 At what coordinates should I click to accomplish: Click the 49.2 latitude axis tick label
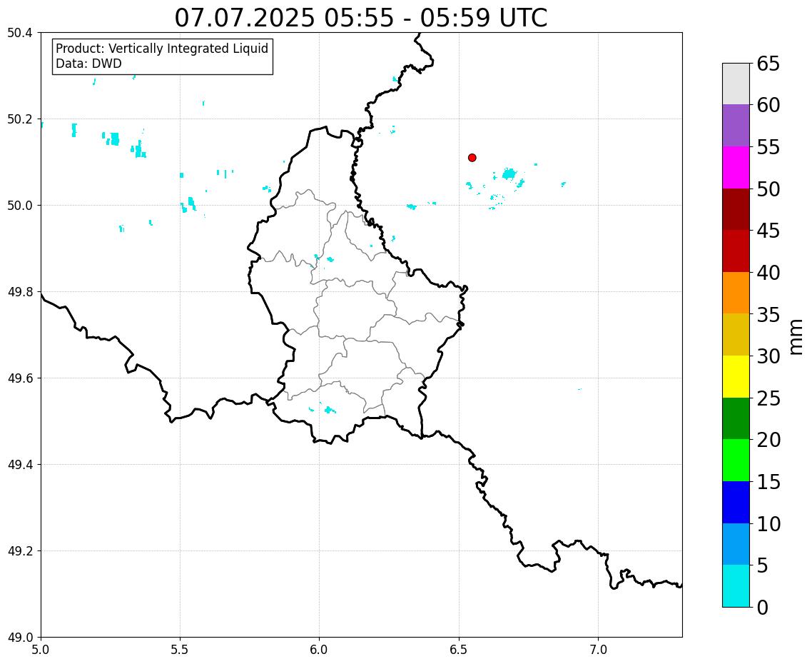(x=20, y=551)
